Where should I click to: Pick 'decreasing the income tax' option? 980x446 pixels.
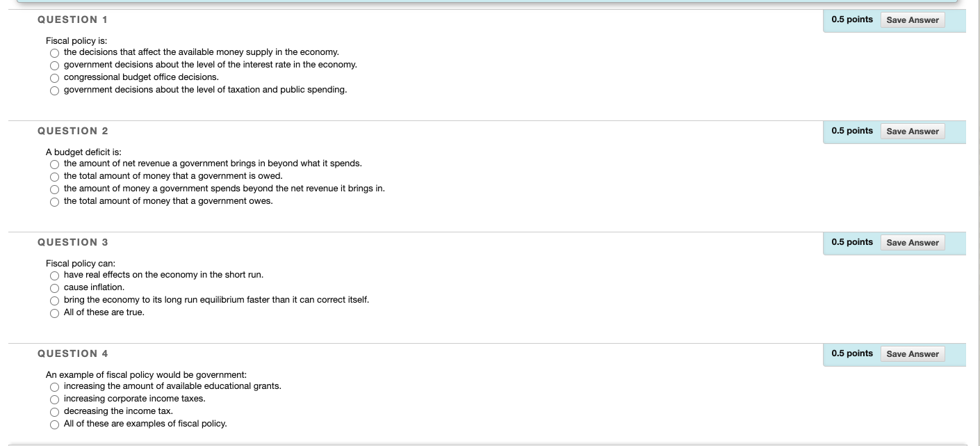tap(54, 412)
